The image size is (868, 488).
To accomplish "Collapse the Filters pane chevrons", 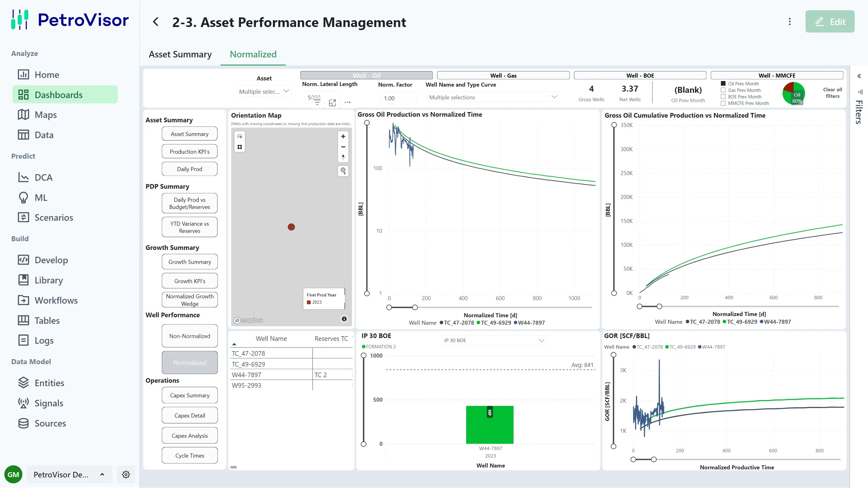I will point(859,76).
